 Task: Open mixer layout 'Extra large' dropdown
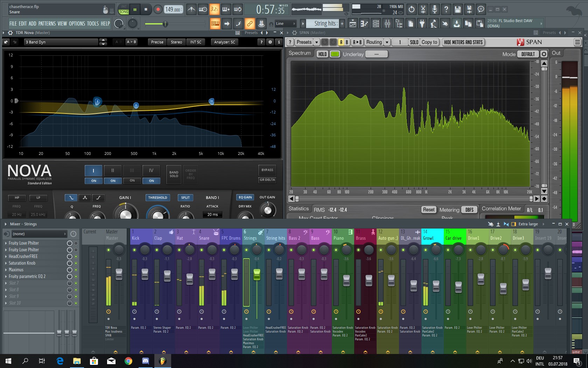(531, 224)
